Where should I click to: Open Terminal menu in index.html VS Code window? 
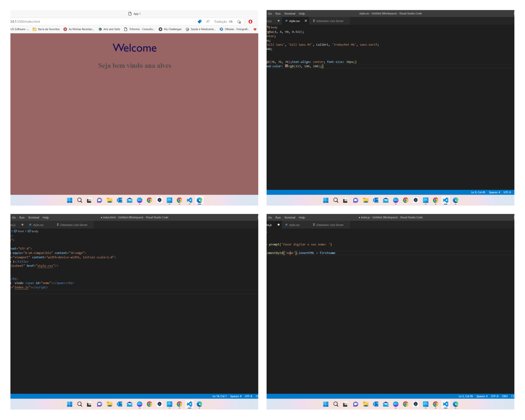pos(33,218)
